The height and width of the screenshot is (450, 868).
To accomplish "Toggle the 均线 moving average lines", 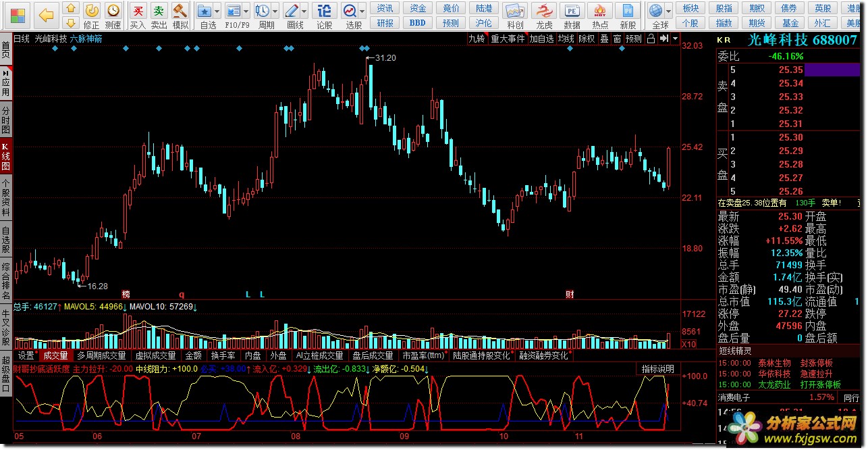I will (x=566, y=39).
